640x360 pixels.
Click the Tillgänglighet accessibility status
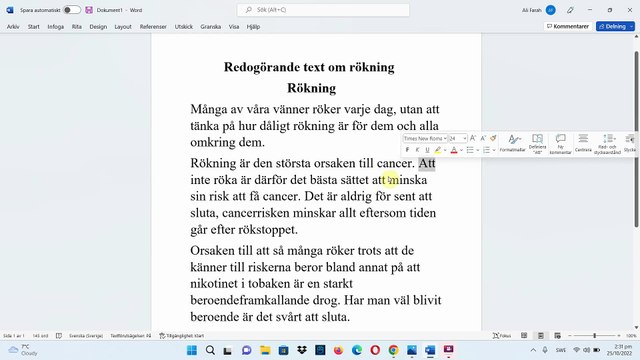coord(182,336)
